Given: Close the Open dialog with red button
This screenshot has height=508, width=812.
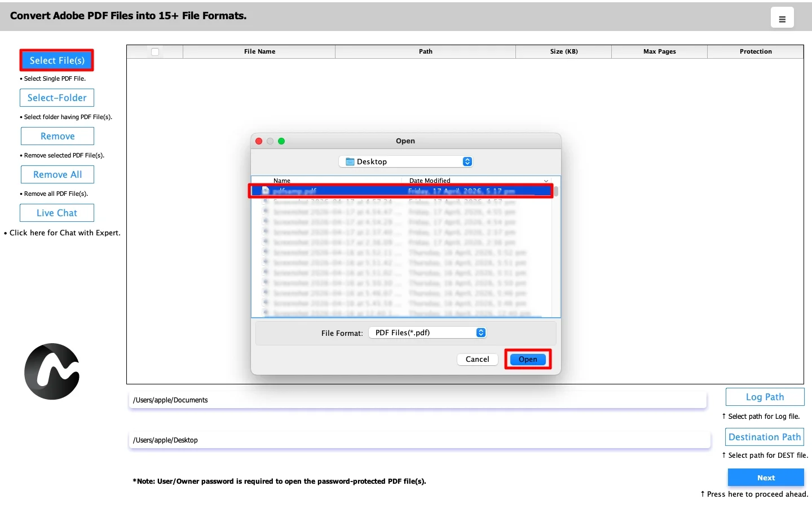Looking at the screenshot, I should [259, 141].
